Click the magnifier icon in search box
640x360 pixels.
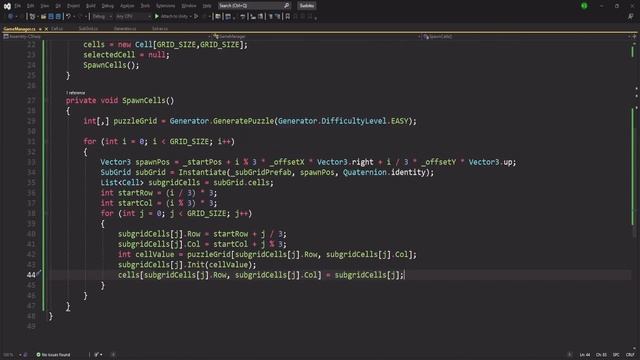coord(286,6)
